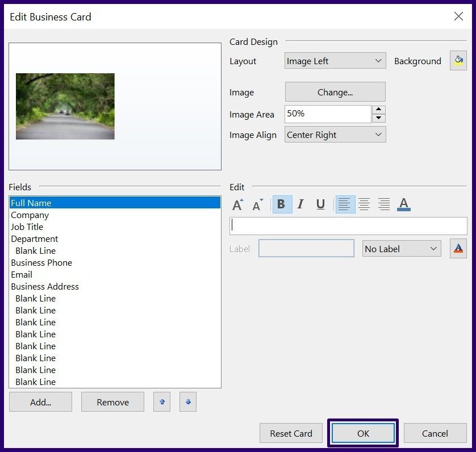
Task: Click the Cancel button
Action: point(435,433)
